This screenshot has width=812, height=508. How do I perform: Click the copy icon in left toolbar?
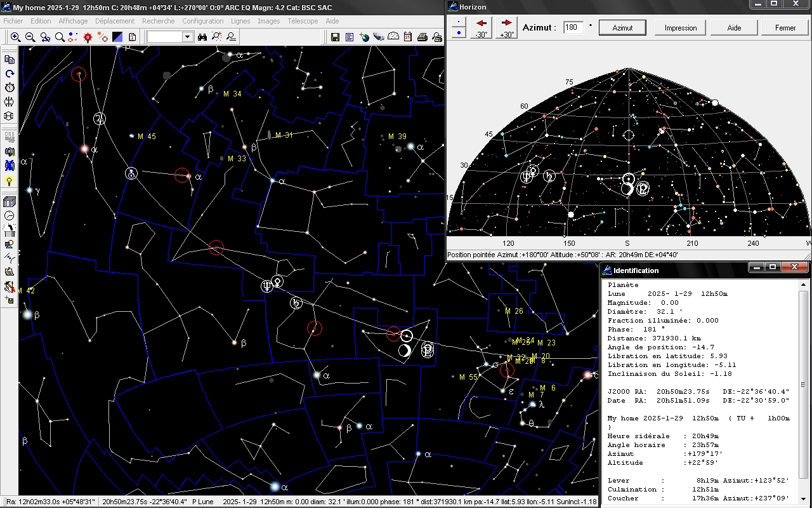pyautogui.click(x=10, y=60)
